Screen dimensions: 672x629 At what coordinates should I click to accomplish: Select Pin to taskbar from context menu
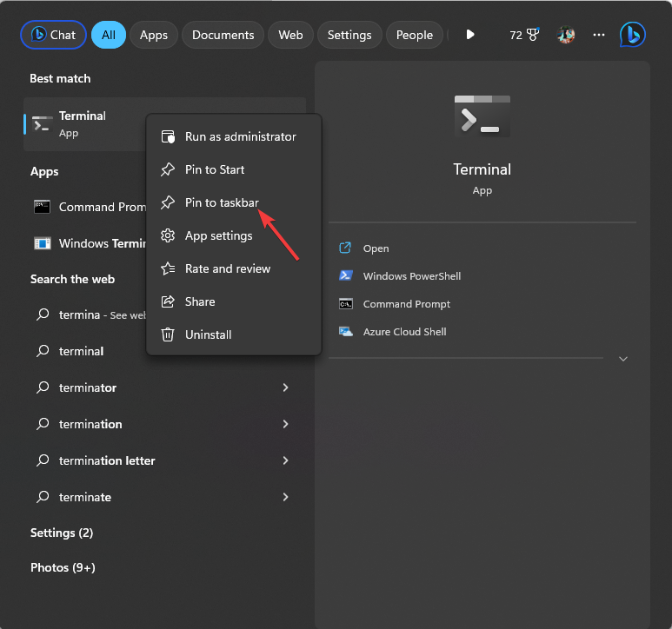222,202
